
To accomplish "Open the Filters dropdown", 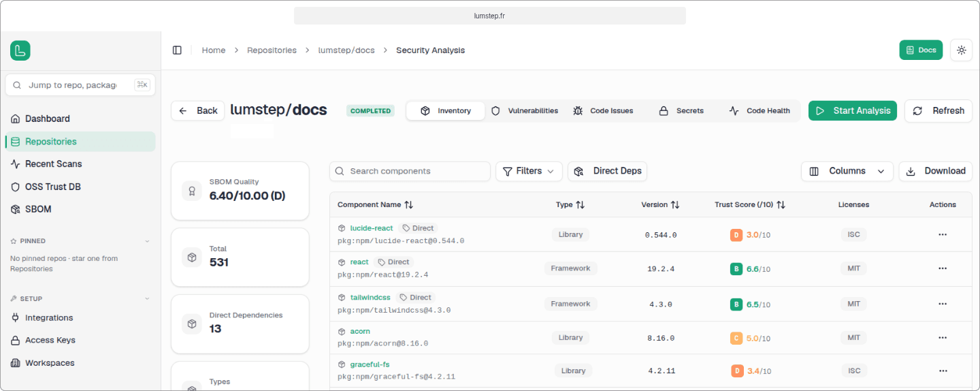I will coord(529,171).
